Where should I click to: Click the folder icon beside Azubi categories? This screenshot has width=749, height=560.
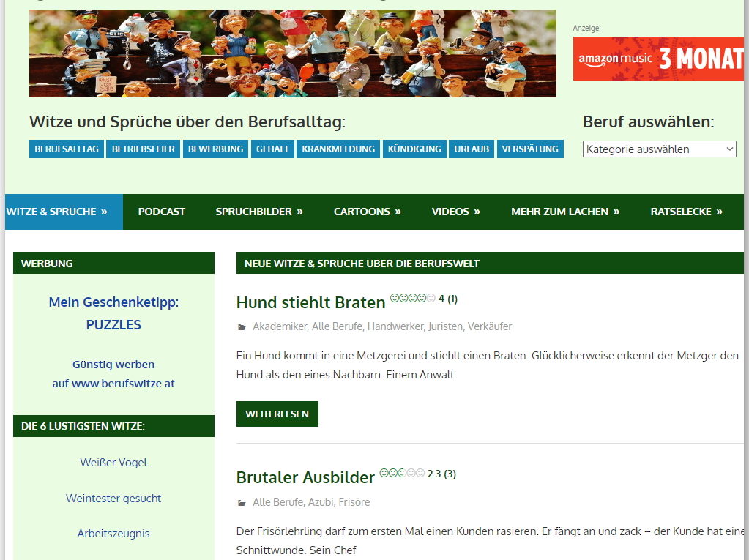coord(242,503)
